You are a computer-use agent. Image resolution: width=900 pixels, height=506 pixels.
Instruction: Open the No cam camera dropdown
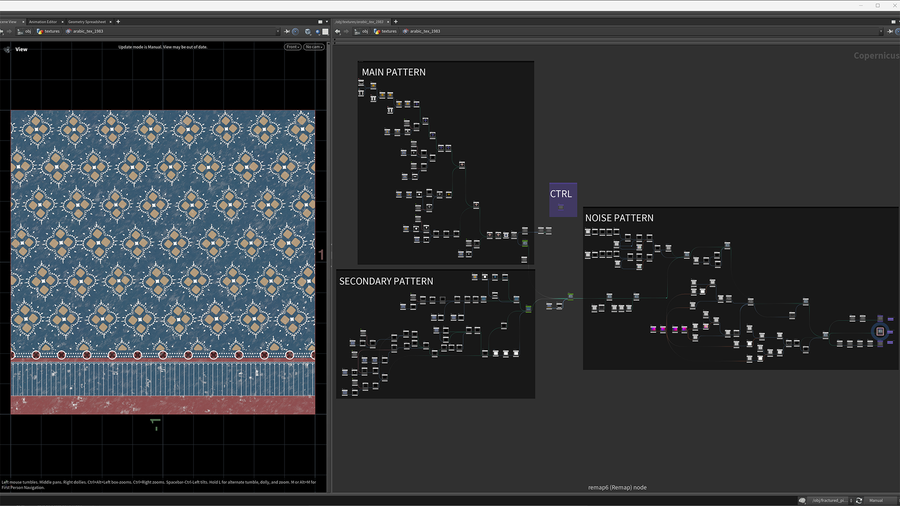[314, 47]
